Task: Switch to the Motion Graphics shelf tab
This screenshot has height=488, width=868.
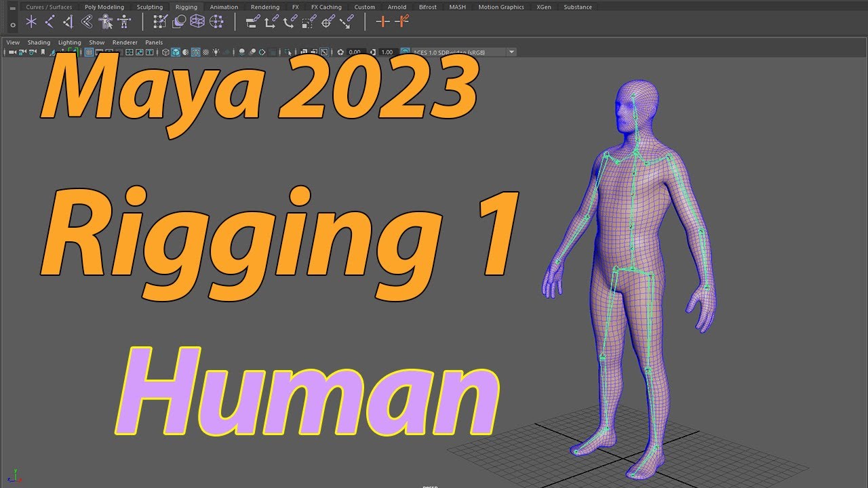Action: pyautogui.click(x=501, y=7)
